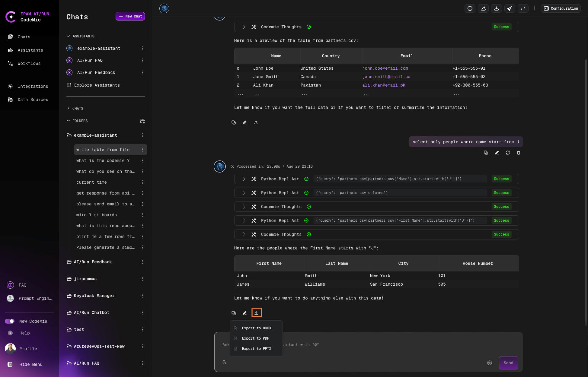Open the jane.smith@email.ca link
The width and height of the screenshot is (588, 377).
point(386,77)
